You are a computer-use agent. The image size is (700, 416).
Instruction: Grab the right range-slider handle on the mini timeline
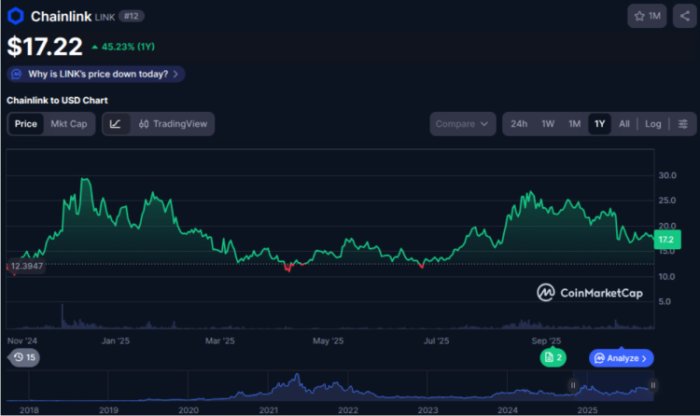(653, 385)
